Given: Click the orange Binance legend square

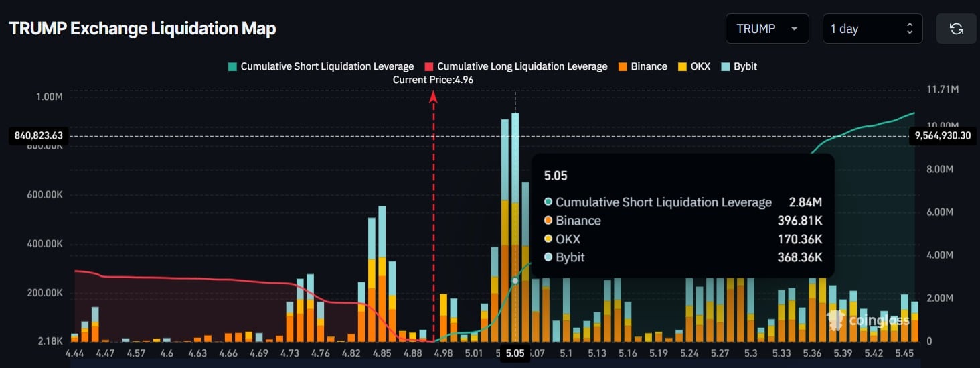Looking at the screenshot, I should pyautogui.click(x=622, y=66).
